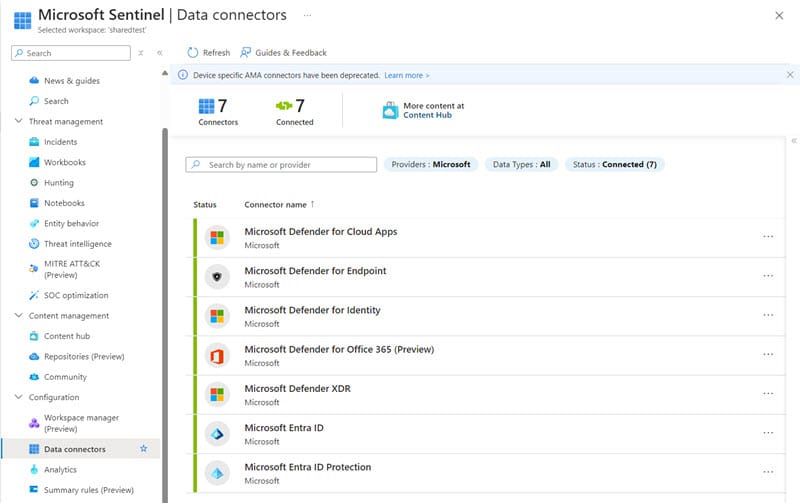Open more options for Defender for Identity
This screenshot has width=800, height=504.
tap(768, 315)
